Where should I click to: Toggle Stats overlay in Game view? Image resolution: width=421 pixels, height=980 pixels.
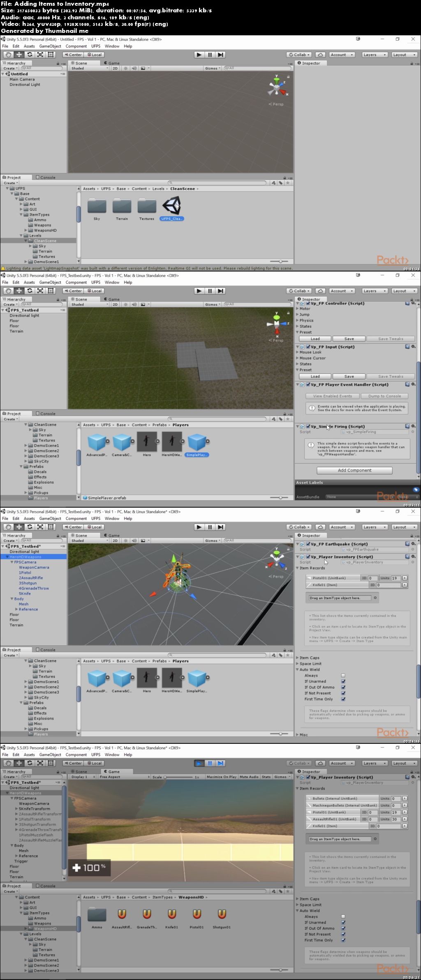[x=266, y=777]
